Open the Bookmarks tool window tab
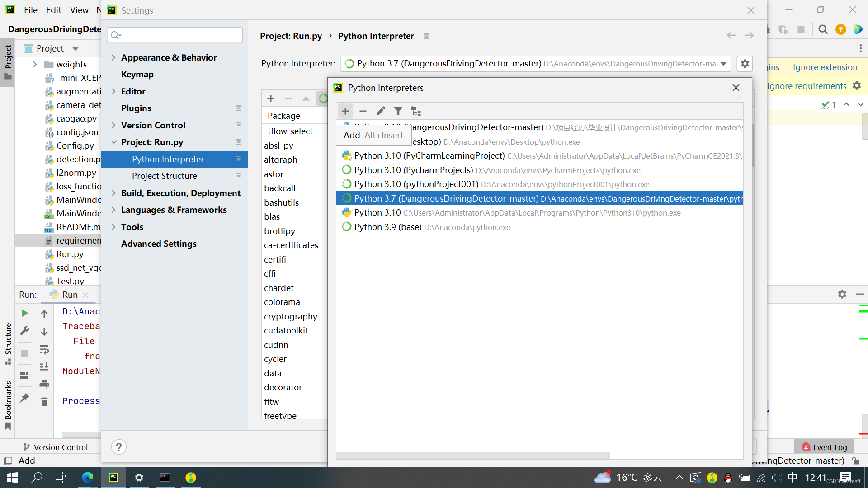 [x=8, y=405]
